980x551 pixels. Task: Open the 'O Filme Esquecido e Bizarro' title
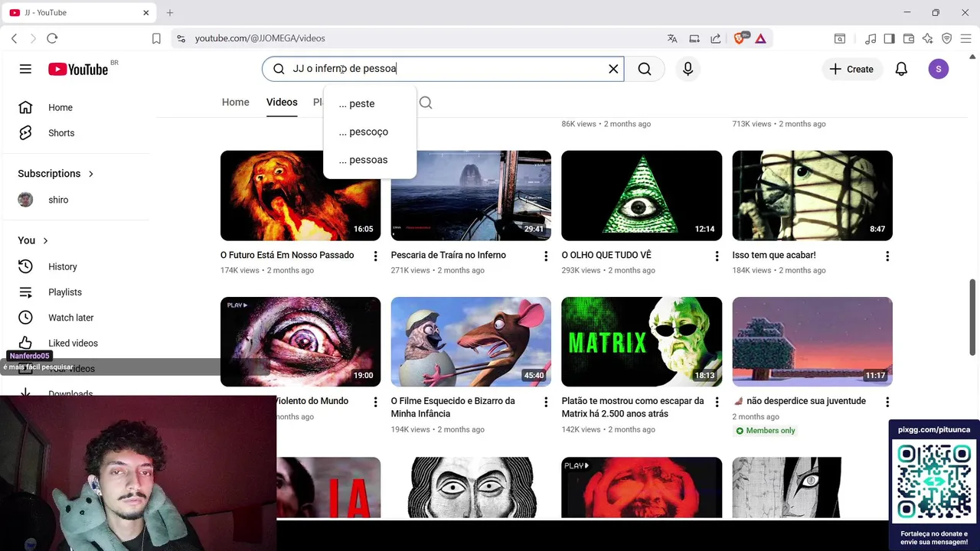tap(453, 407)
